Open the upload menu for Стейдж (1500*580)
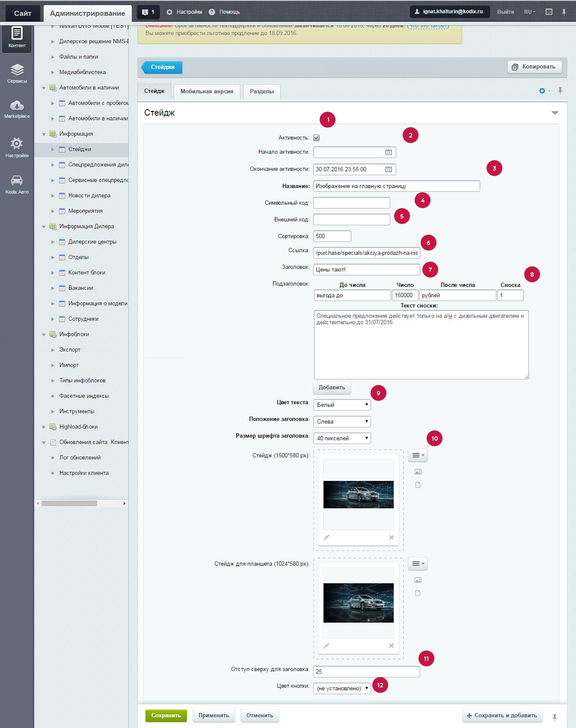576x728 pixels. click(x=418, y=456)
